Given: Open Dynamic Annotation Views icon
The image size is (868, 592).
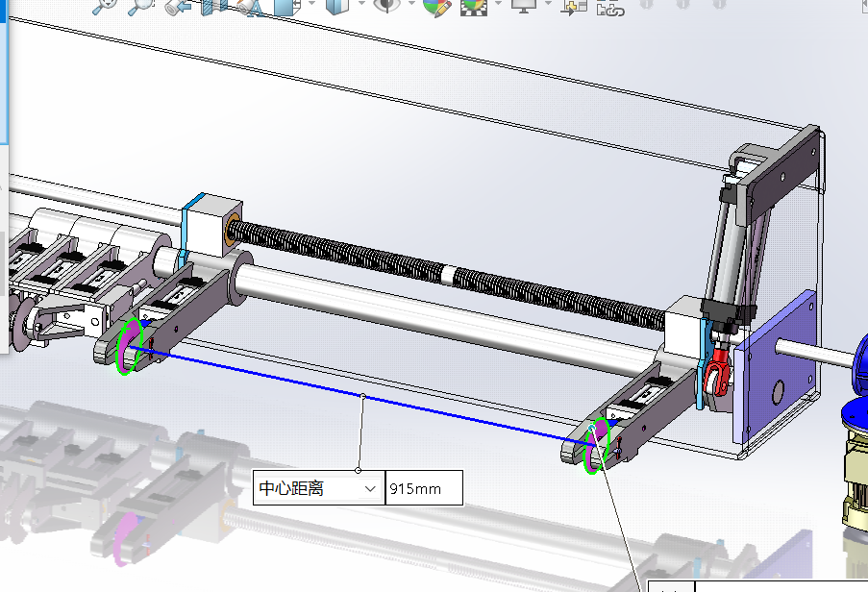Looking at the screenshot, I should (x=250, y=7).
